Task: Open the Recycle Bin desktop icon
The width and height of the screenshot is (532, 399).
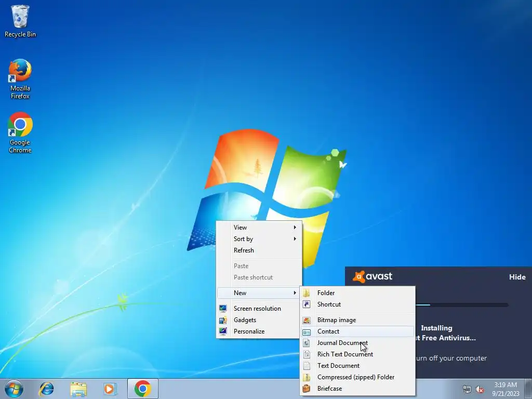Action: click(x=20, y=21)
